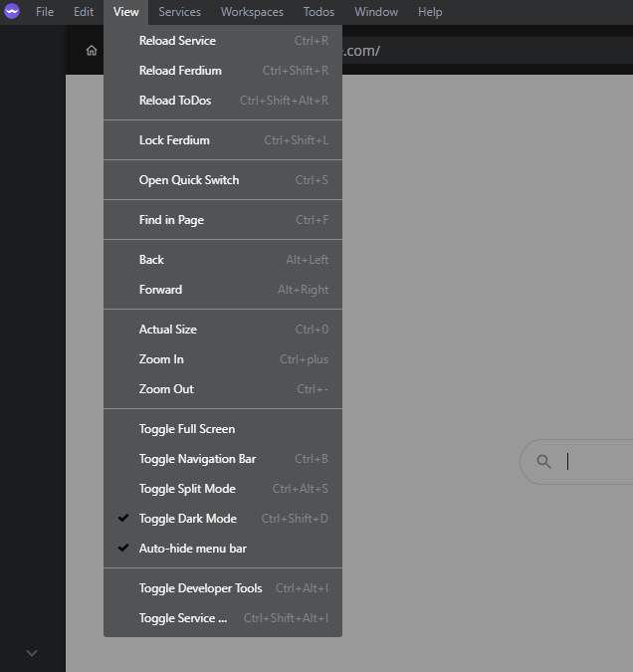Select Zoom Out
The image size is (633, 672).
(x=223, y=389)
